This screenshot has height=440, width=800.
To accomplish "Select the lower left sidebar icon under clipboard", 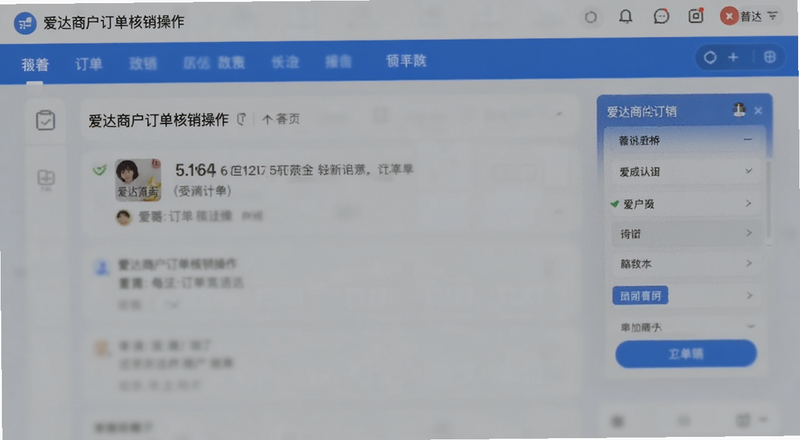I will [46, 179].
